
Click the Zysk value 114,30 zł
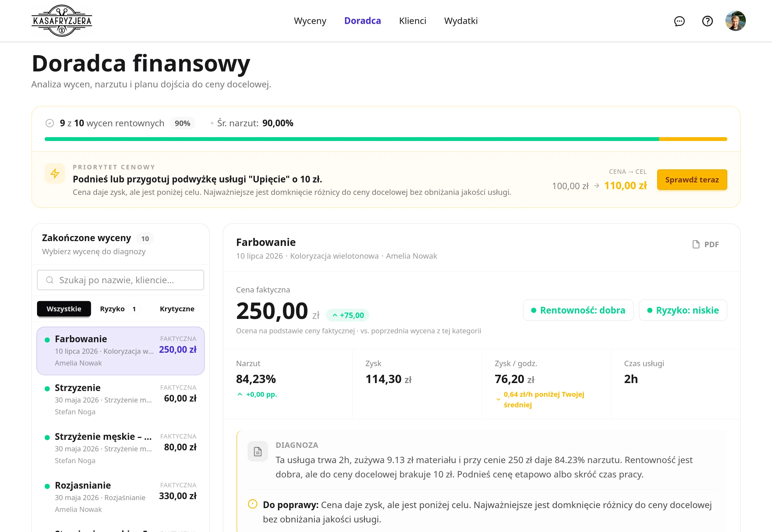tap(388, 379)
